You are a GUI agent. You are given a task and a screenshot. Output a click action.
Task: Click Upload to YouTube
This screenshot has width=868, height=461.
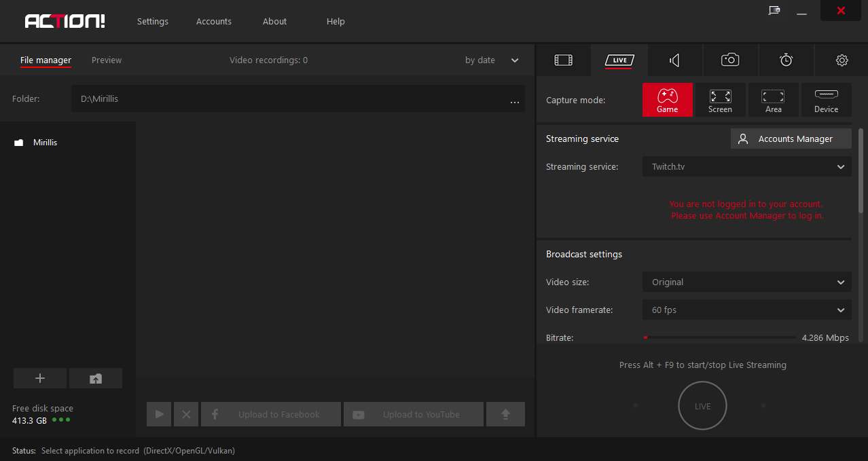tap(414, 414)
